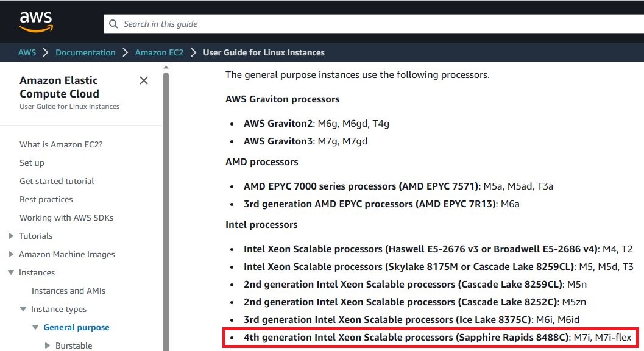Open the Amazon EC2 breadcrumb link
Screen dimensions: 644x351
coord(159,52)
